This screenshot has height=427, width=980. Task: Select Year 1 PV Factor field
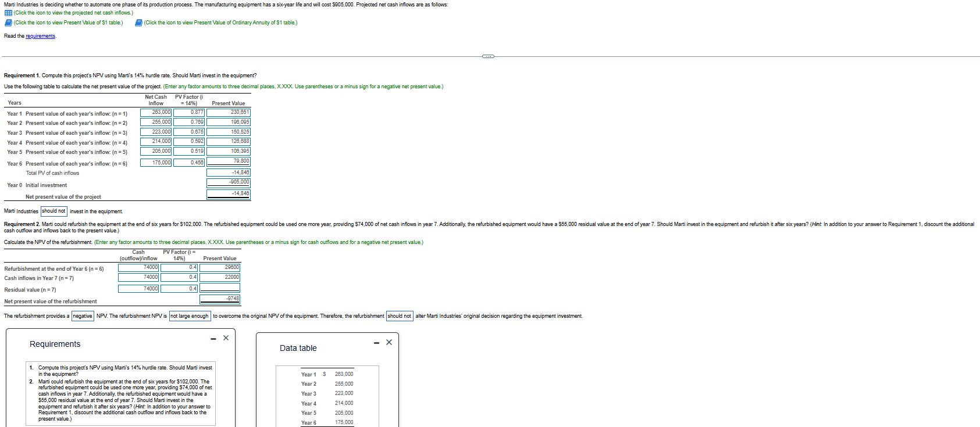(189, 112)
